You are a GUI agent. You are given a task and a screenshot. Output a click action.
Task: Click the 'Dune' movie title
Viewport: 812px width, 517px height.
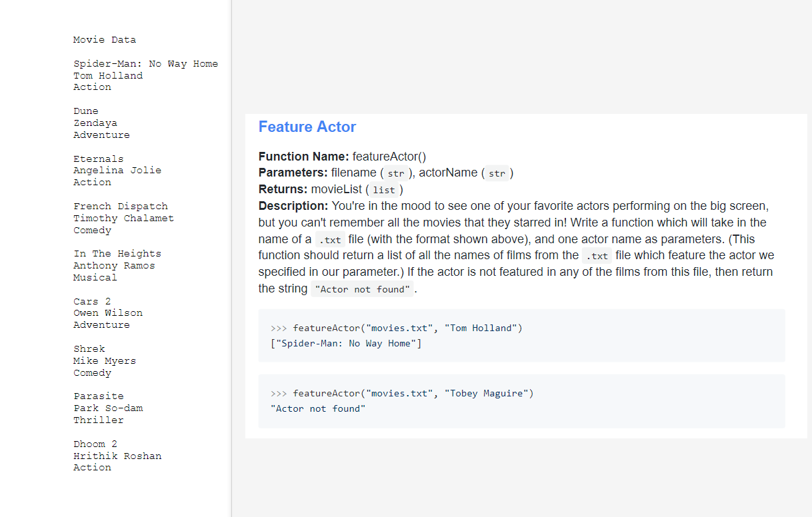(86, 111)
